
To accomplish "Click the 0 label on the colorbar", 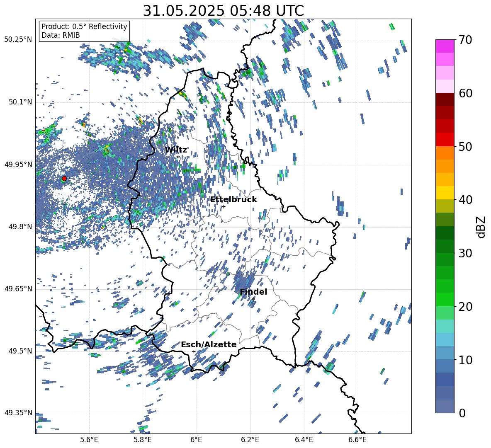I will click(x=462, y=413).
